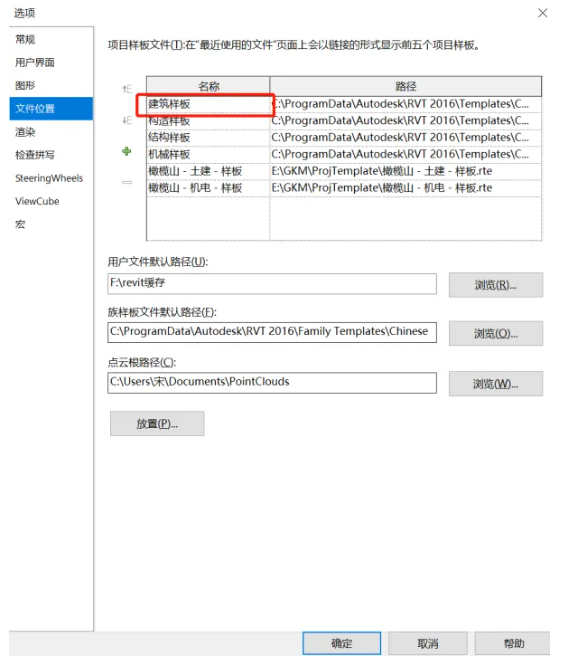
Task: Click 浏览(O) button for family templates
Action: 496,334
